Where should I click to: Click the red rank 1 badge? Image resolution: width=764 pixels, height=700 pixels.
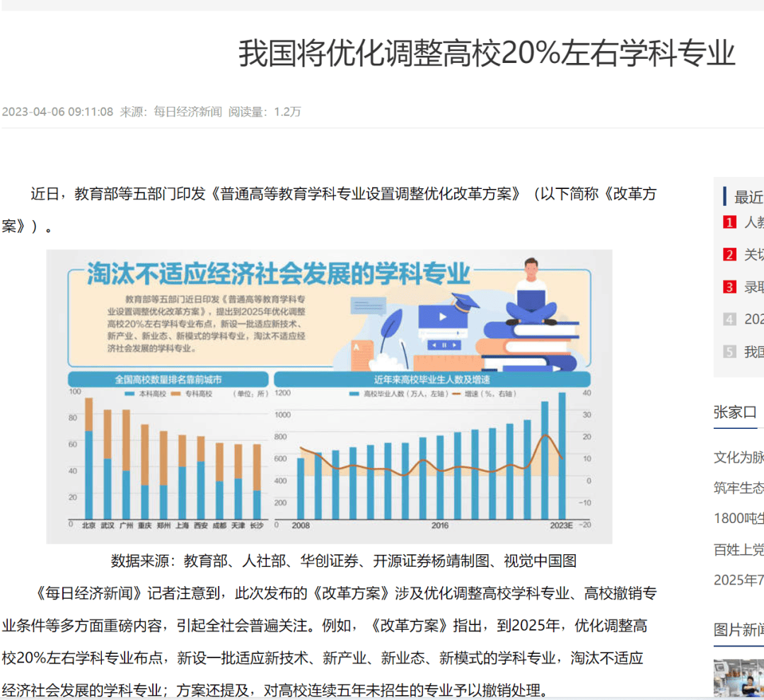[x=729, y=222]
